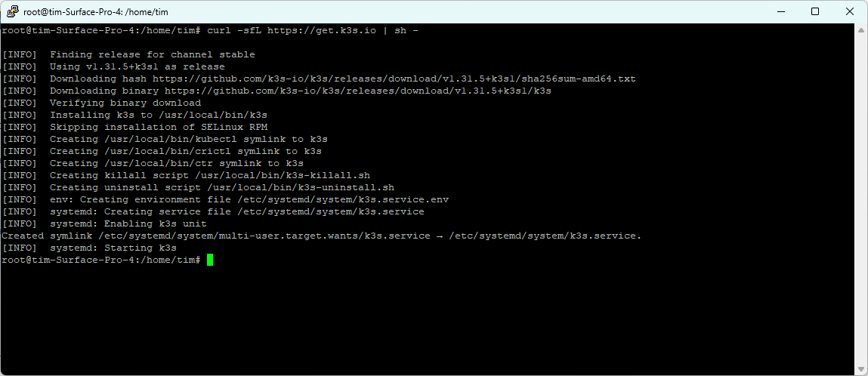The height and width of the screenshot is (376, 868).
Task: Click the k3s binary download URL
Action: pyautogui.click(x=351, y=91)
